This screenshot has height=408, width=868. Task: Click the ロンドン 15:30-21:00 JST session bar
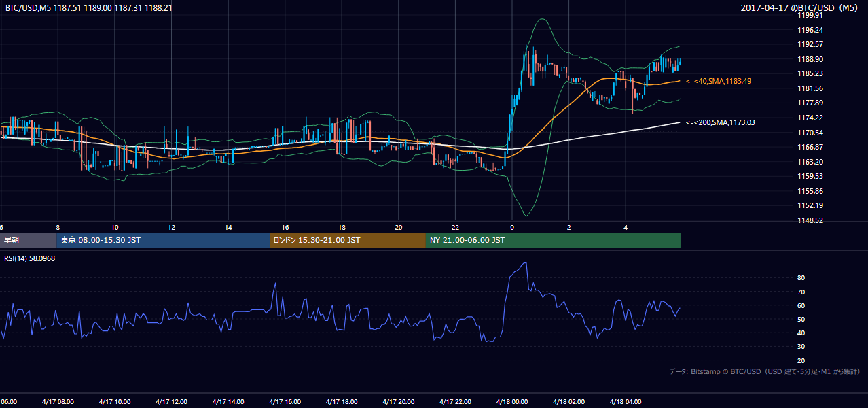coord(348,240)
